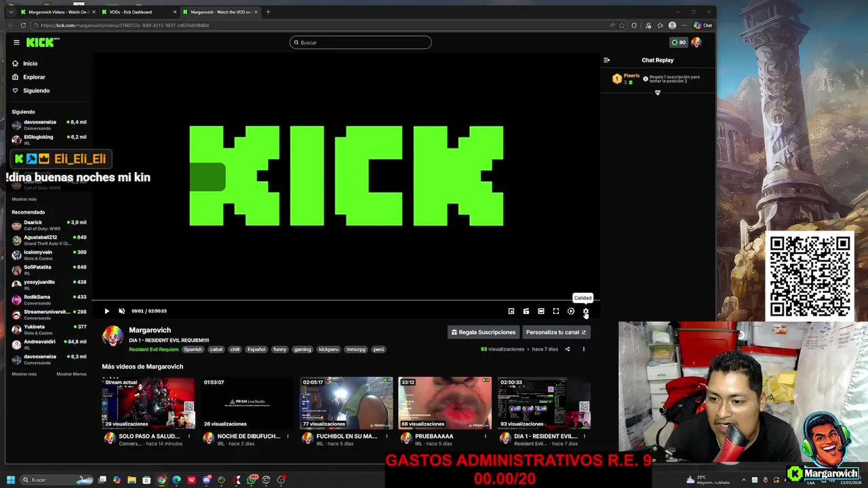The width and height of the screenshot is (868, 488).
Task: Click the share icon under the video
Action: (568, 350)
